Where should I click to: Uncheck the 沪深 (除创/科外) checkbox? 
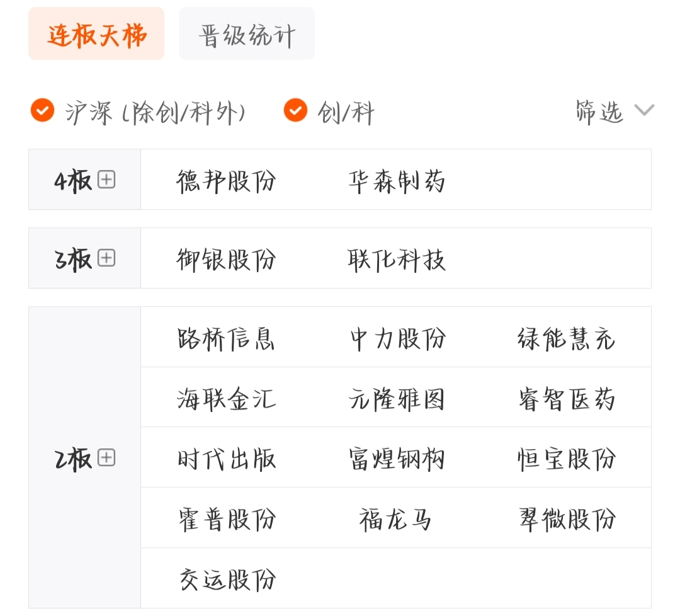[43, 111]
